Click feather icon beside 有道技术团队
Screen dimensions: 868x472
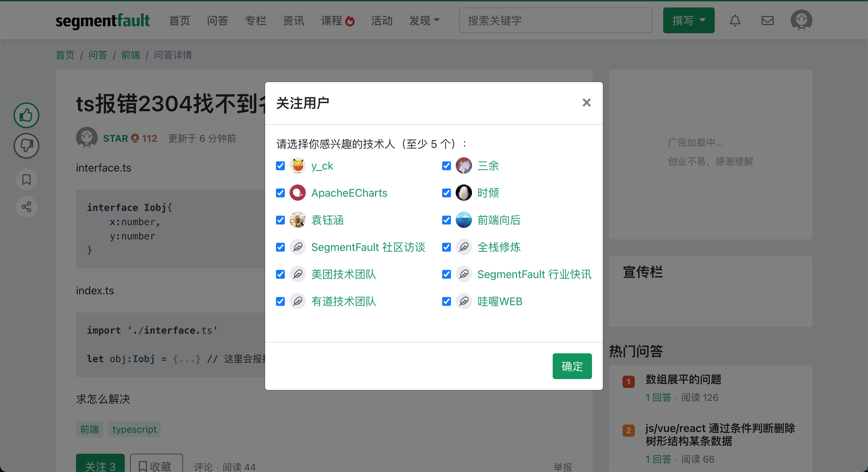pyautogui.click(x=298, y=301)
